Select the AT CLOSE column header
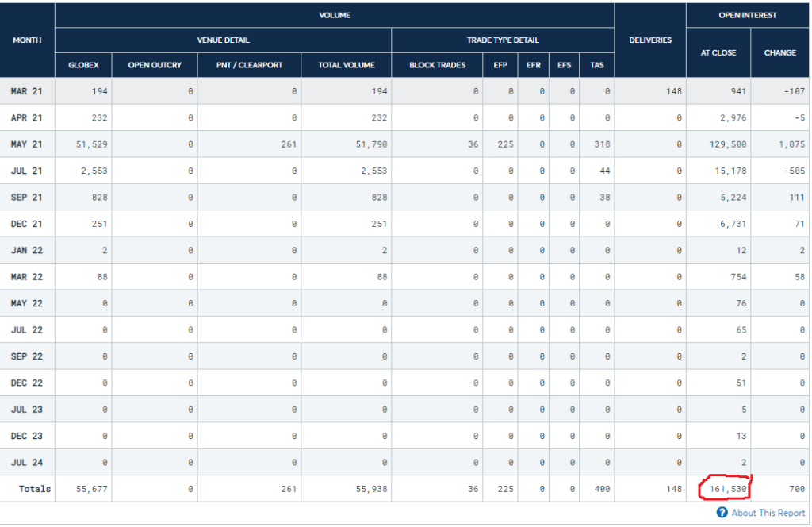This screenshot has height=527, width=812. click(x=718, y=52)
